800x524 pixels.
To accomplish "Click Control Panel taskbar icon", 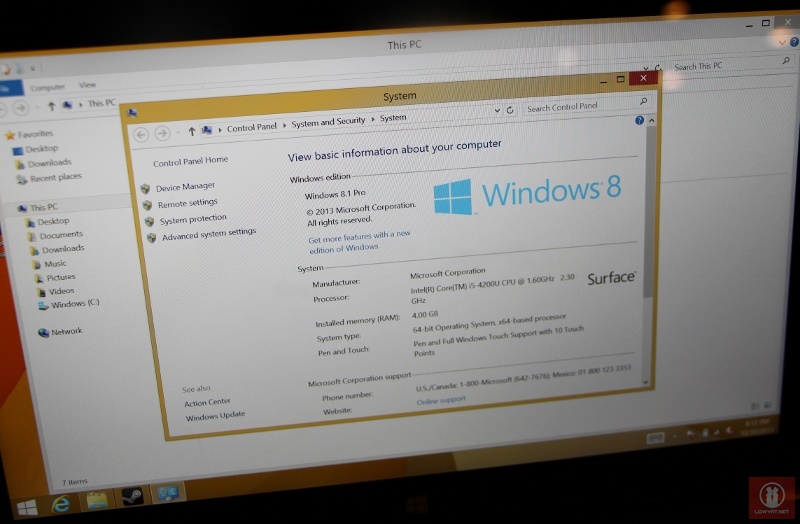I will [168, 493].
